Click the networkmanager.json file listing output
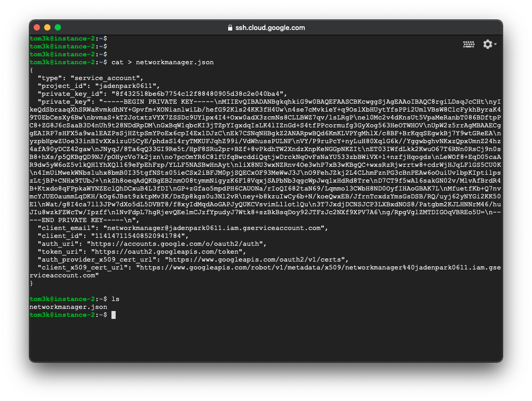The height and width of the screenshot is (401, 532). (68, 307)
